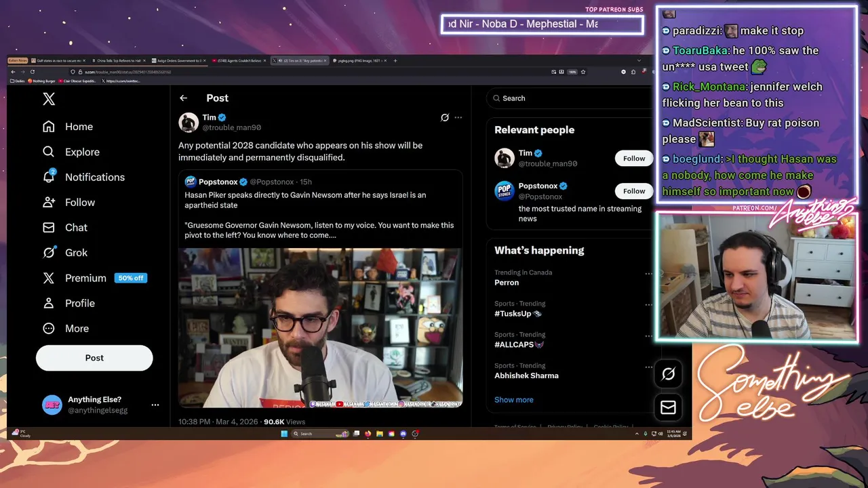Reload the page with the refresh icon
This screenshot has height=488, width=868.
point(33,72)
